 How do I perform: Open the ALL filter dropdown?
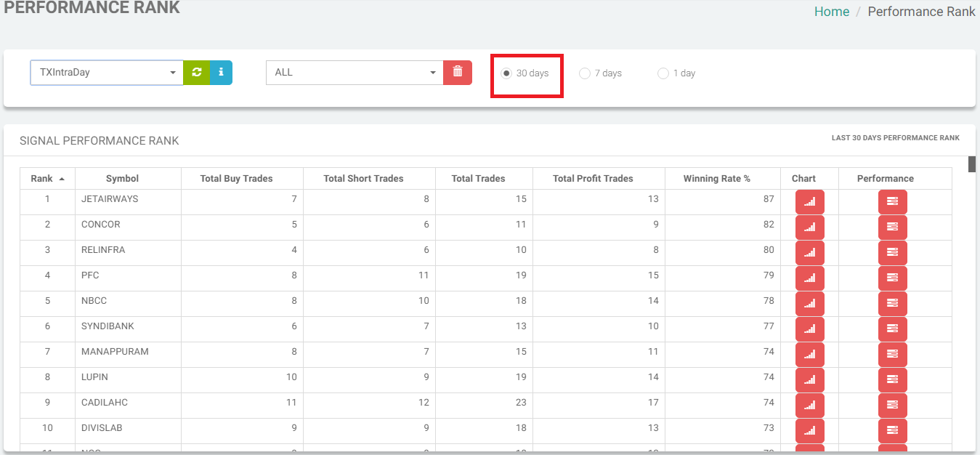[x=355, y=73]
